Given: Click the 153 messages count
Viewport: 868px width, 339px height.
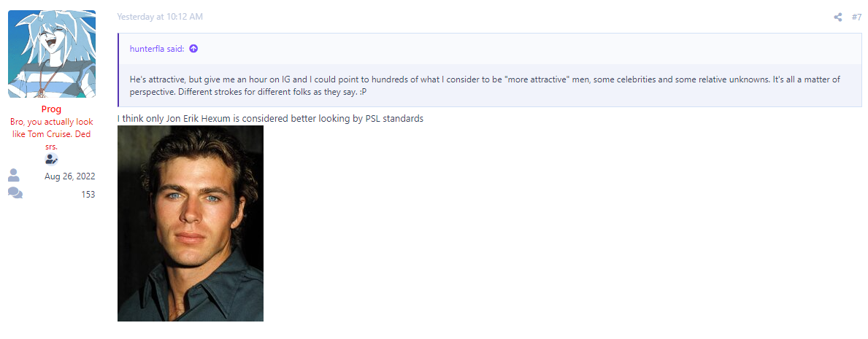Looking at the screenshot, I should click(88, 194).
